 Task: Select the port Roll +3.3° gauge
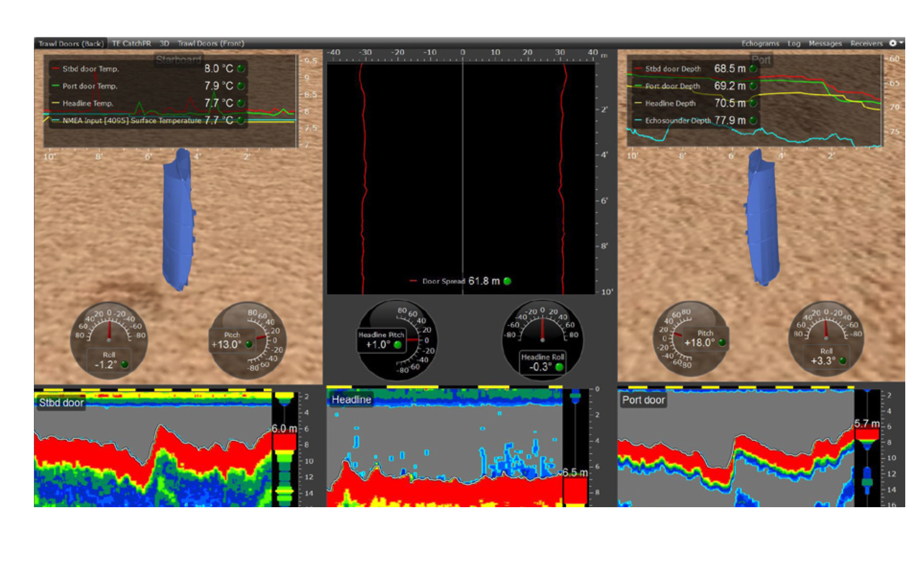[x=826, y=339]
